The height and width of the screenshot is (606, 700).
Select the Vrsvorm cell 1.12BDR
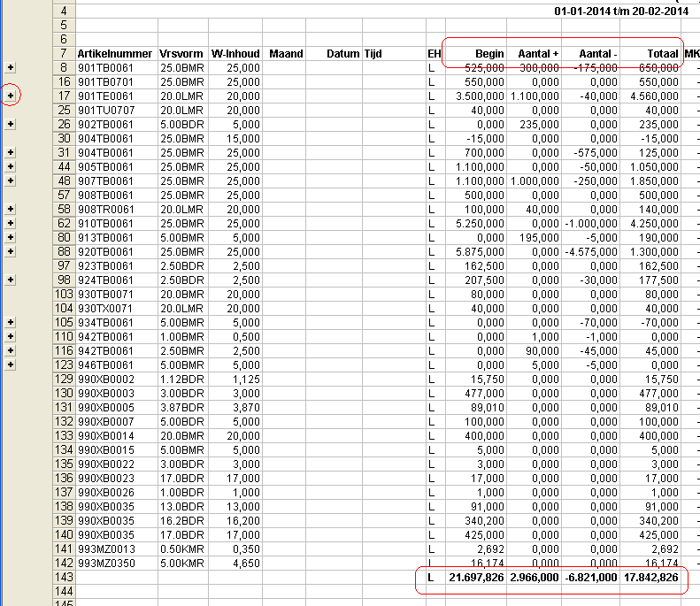(183, 379)
